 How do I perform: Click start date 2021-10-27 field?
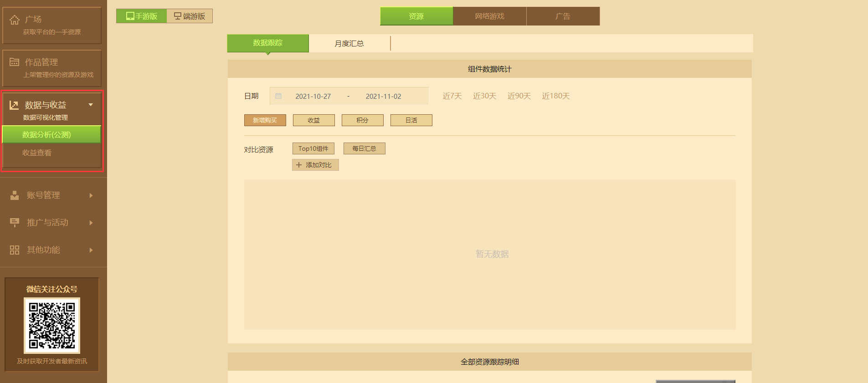pos(313,96)
